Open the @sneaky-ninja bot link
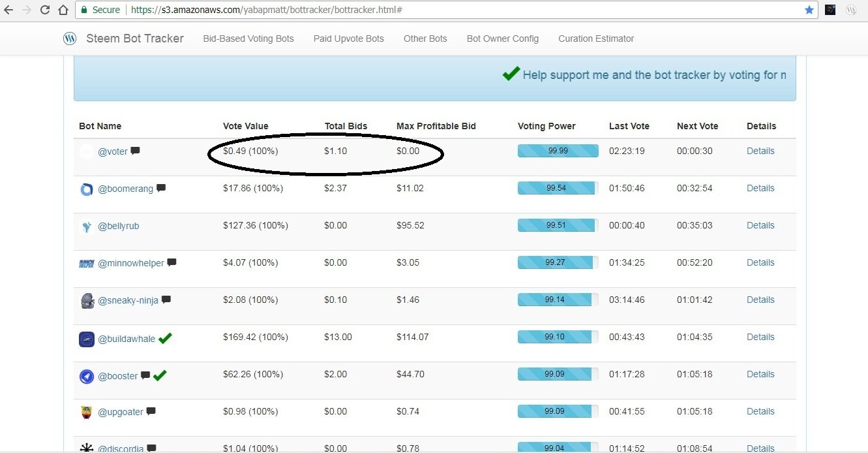 click(x=128, y=300)
